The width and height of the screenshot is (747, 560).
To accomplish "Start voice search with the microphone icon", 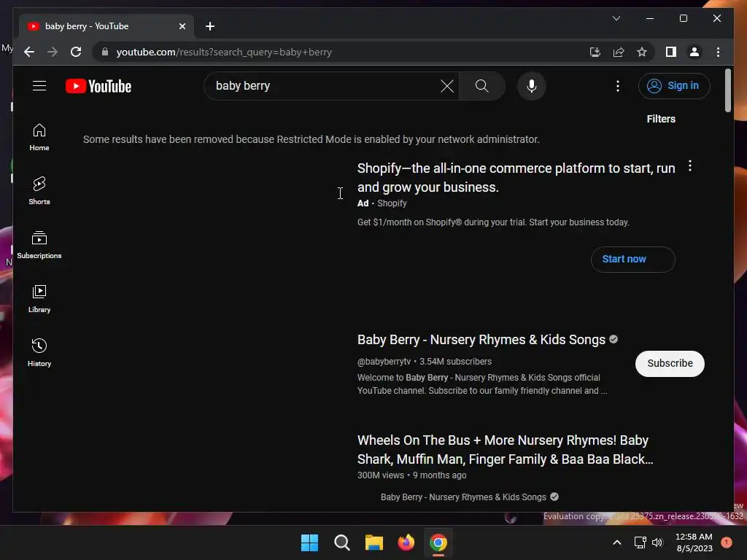I will tap(532, 86).
